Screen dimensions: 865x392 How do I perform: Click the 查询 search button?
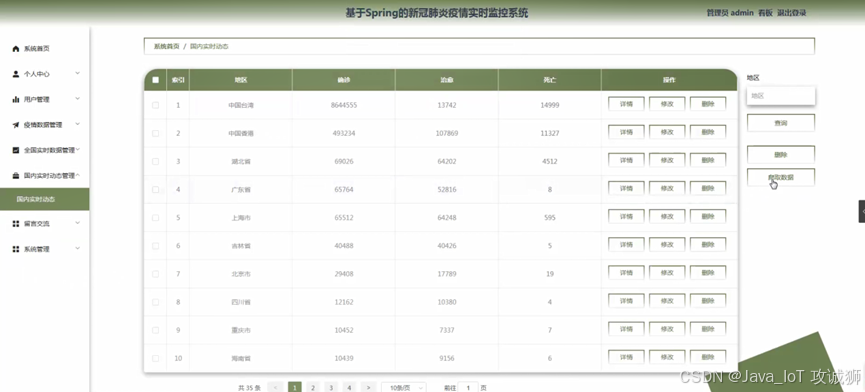(781, 123)
